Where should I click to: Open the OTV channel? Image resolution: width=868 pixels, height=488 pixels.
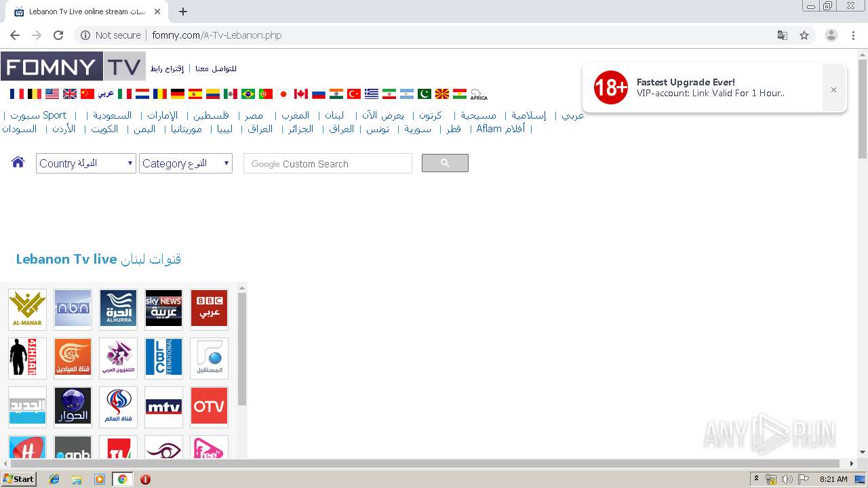[209, 407]
